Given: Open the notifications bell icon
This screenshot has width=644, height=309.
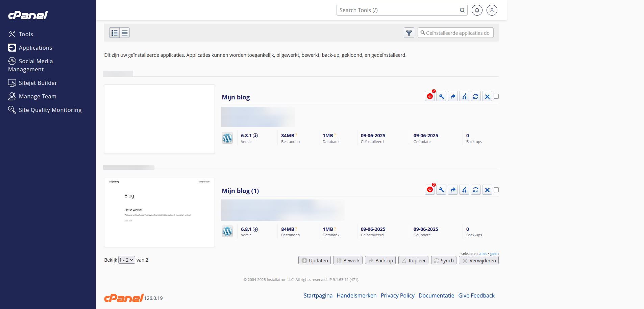Looking at the screenshot, I should [477, 10].
